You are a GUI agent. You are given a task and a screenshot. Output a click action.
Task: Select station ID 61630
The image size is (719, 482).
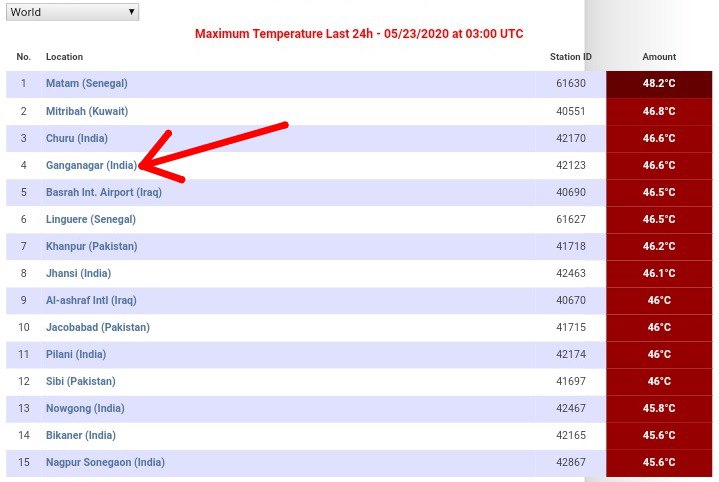coord(570,83)
